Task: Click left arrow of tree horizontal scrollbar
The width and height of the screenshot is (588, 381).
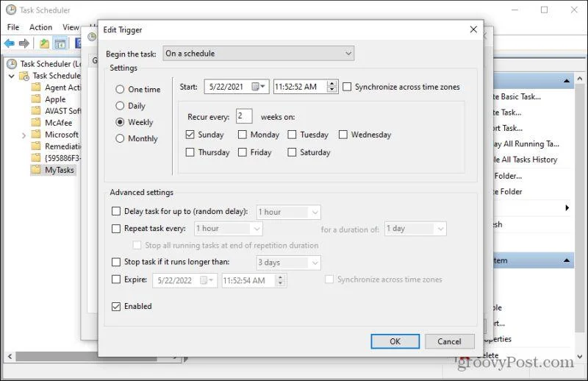Action: click(x=10, y=356)
